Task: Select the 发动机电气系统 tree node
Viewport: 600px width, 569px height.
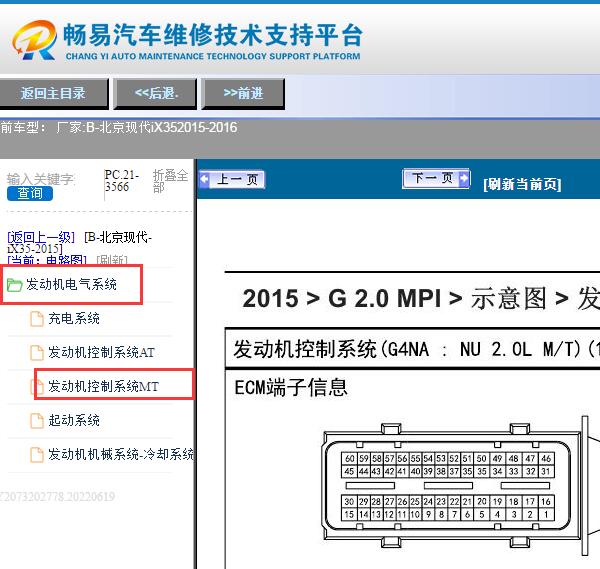Action: point(71,284)
